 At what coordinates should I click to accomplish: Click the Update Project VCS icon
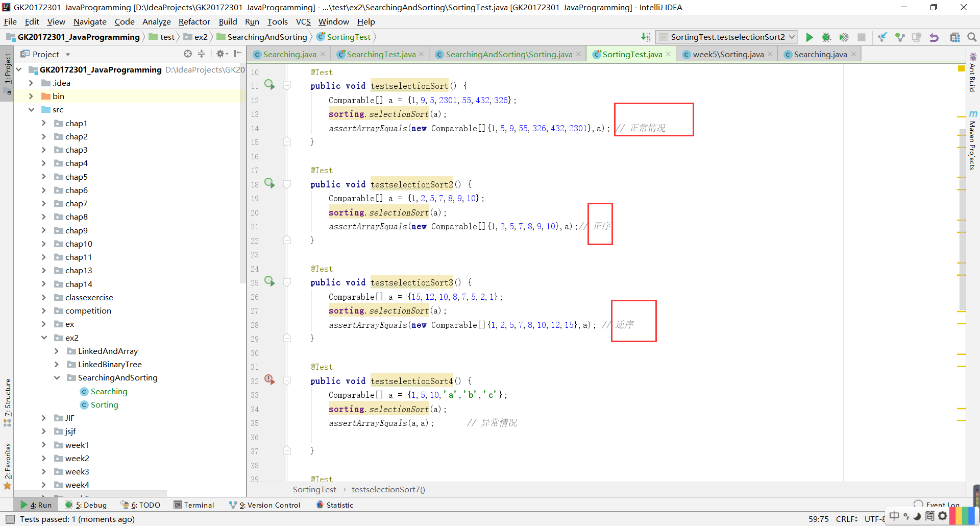882,37
